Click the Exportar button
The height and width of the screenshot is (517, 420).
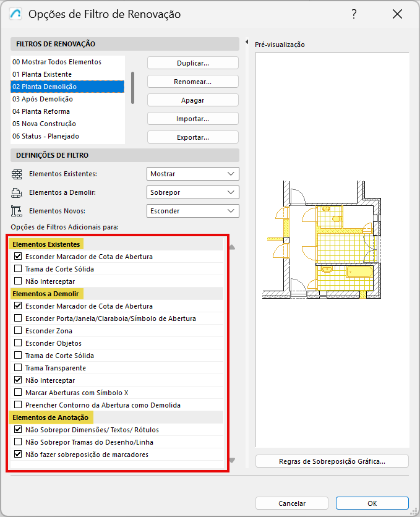[193, 137]
